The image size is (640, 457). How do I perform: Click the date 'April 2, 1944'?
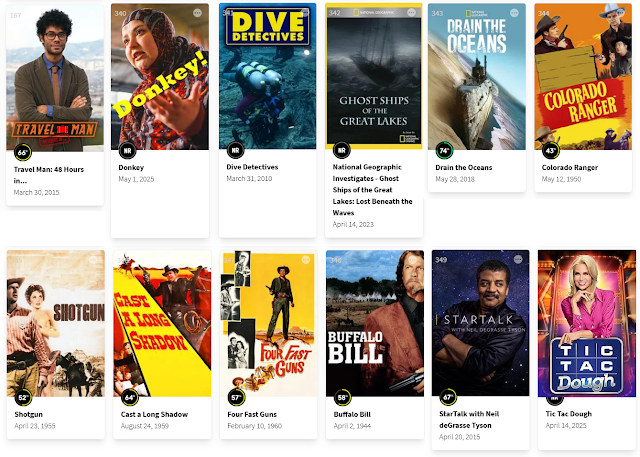pos(351,426)
